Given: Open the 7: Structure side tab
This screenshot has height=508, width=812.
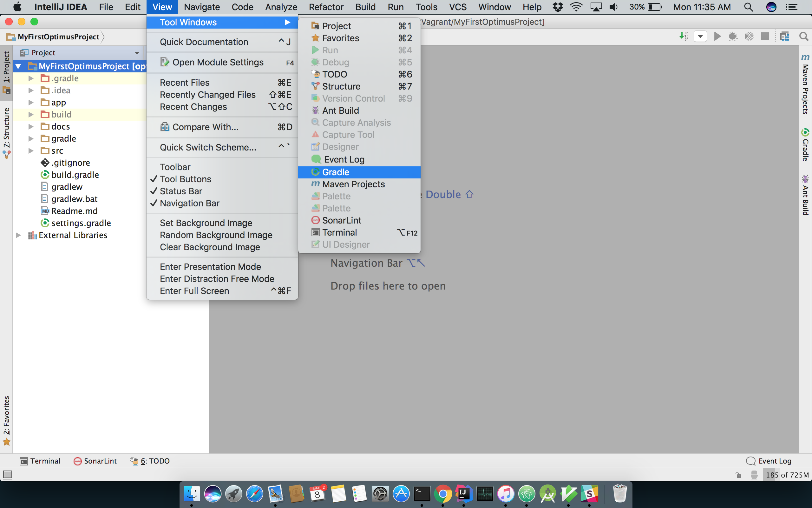Looking at the screenshot, I should pyautogui.click(x=6, y=133).
